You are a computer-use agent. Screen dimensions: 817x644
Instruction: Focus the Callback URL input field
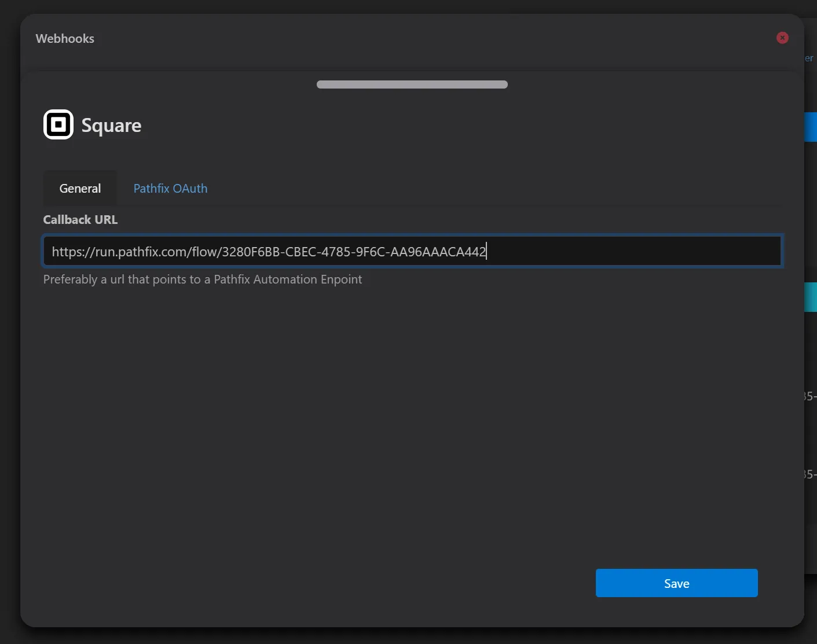[412, 251]
